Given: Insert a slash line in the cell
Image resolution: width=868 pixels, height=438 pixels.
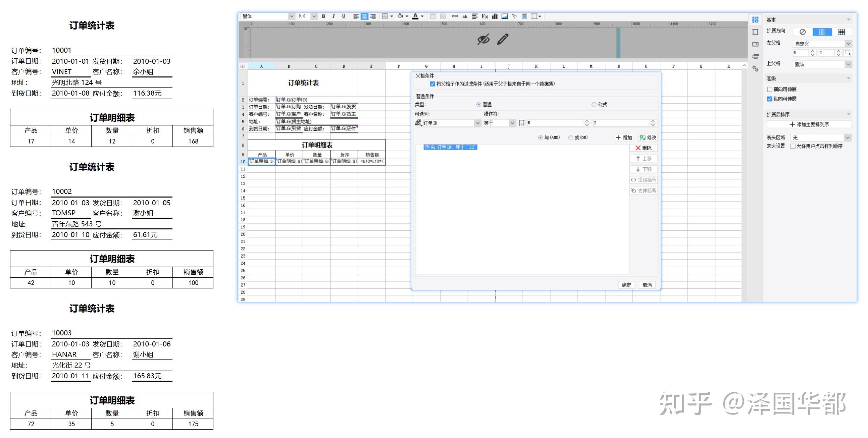Looking at the screenshot, I should [x=515, y=16].
